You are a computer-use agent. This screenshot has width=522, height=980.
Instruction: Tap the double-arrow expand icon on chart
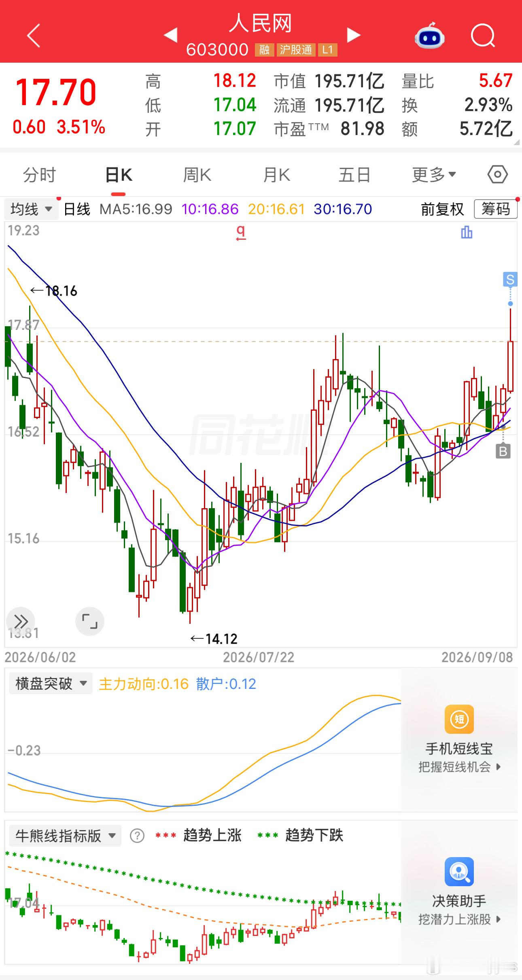[21, 621]
